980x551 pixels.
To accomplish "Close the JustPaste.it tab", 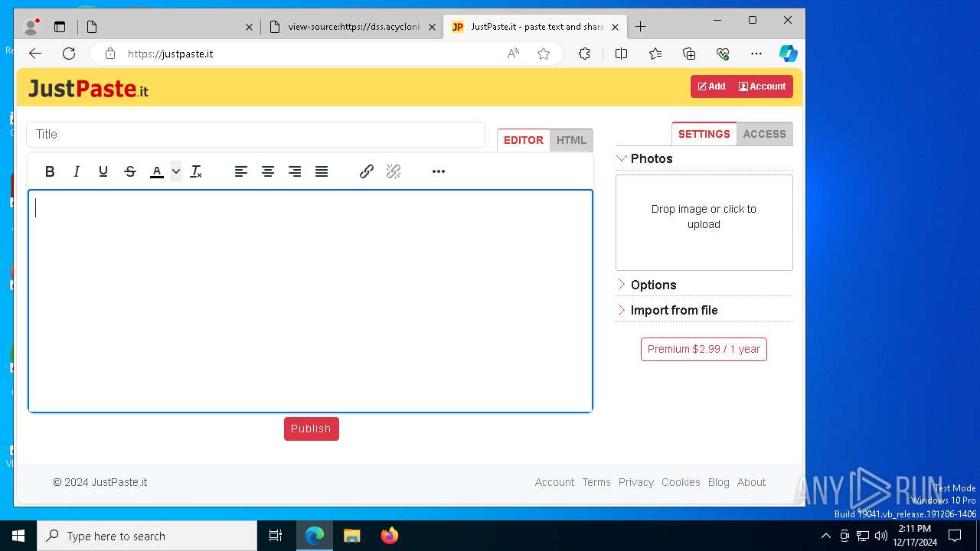I will point(615,27).
